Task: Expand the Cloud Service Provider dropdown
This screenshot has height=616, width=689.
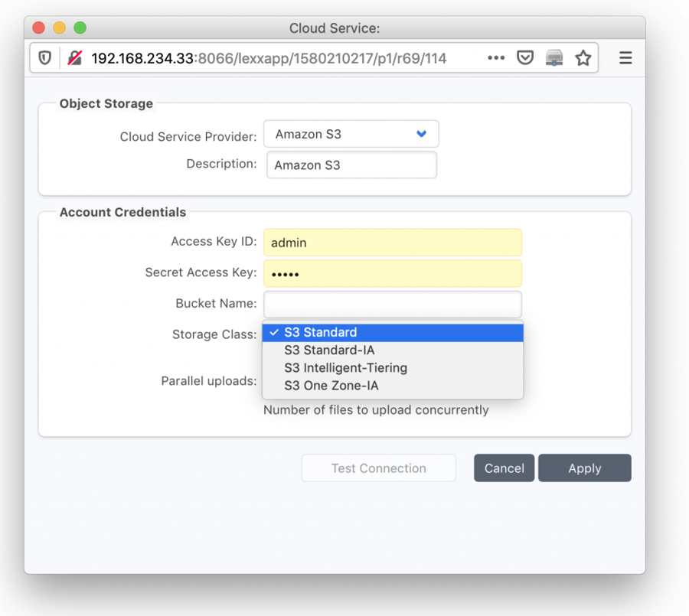Action: coord(351,134)
